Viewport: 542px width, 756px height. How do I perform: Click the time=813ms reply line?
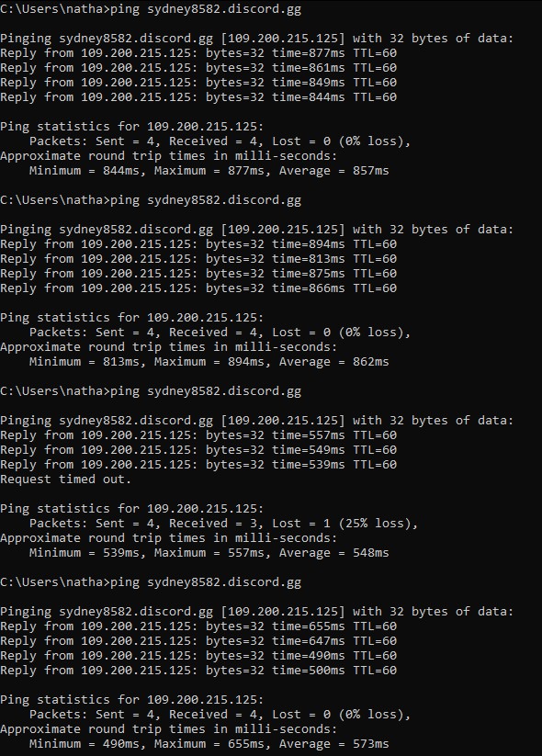(198, 259)
